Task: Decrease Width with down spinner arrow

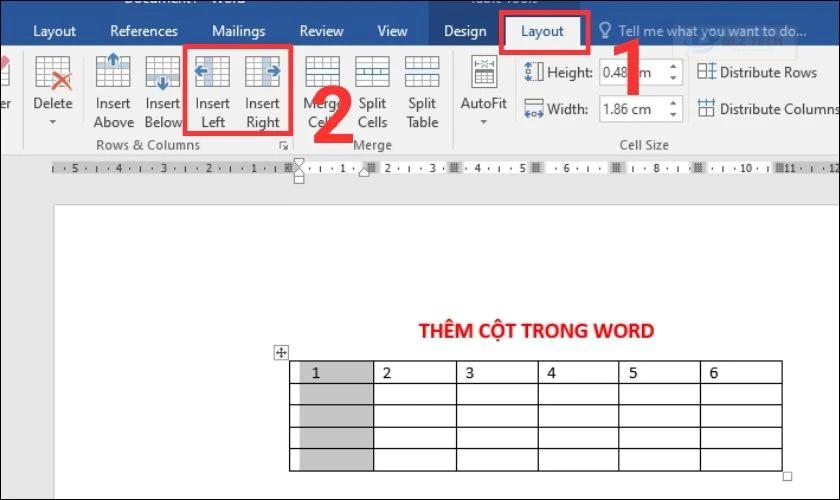Action: tap(673, 115)
